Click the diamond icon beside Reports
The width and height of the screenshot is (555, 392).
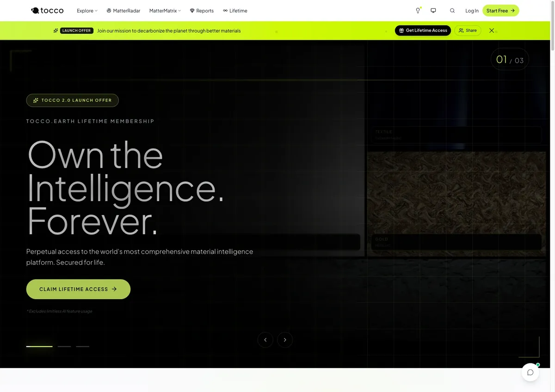tap(192, 11)
